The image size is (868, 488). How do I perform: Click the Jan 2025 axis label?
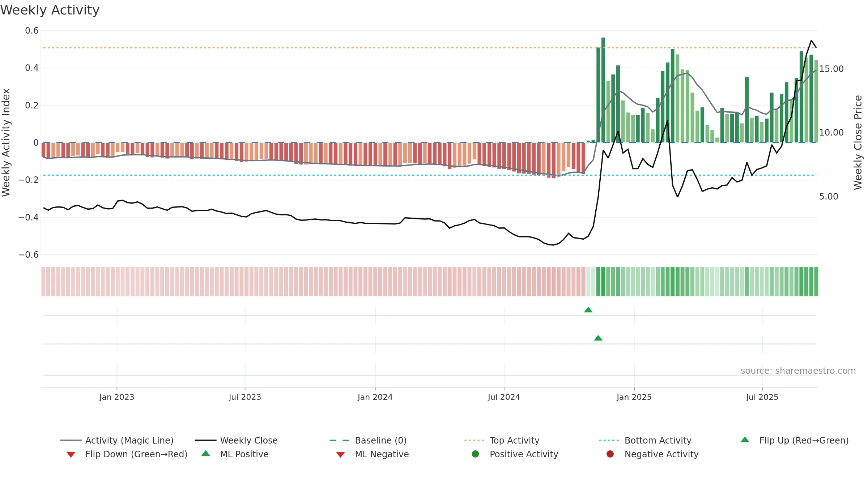click(x=634, y=397)
